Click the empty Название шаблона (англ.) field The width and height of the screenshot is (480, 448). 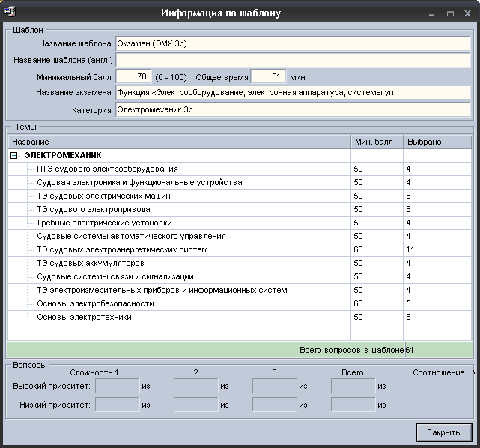(x=293, y=61)
